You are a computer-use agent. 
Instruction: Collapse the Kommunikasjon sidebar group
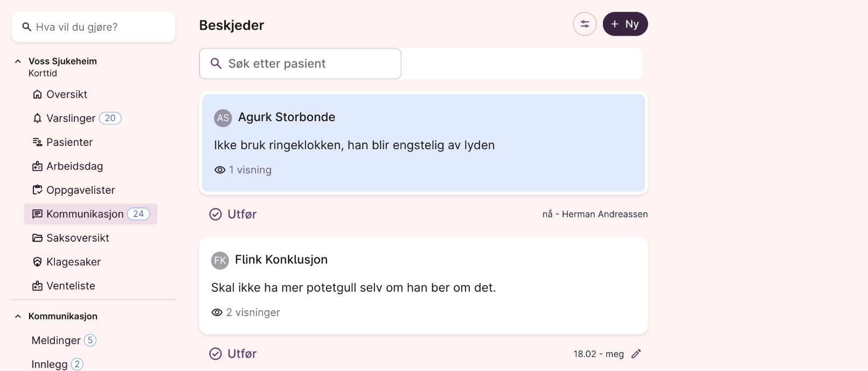click(18, 317)
